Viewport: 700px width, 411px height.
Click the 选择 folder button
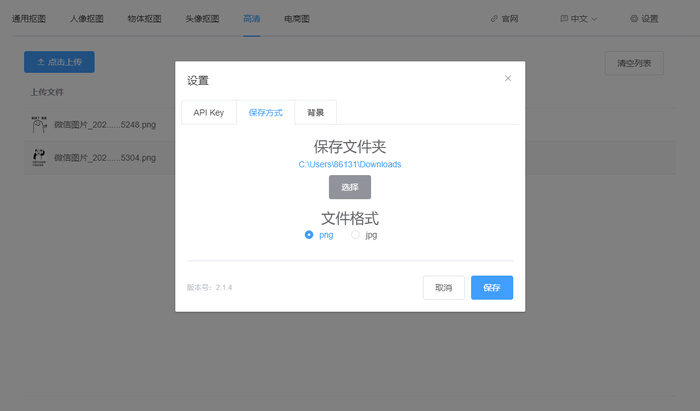coord(350,187)
